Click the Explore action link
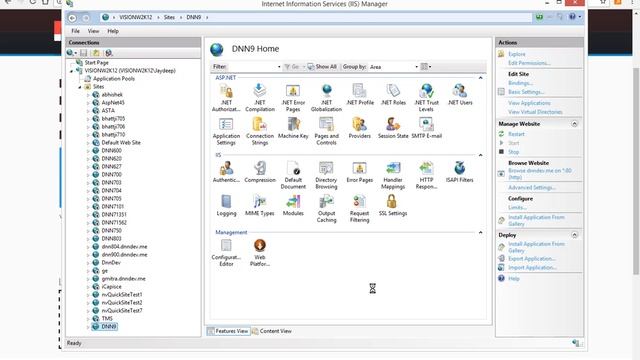This screenshot has width=640, height=360. click(517, 54)
